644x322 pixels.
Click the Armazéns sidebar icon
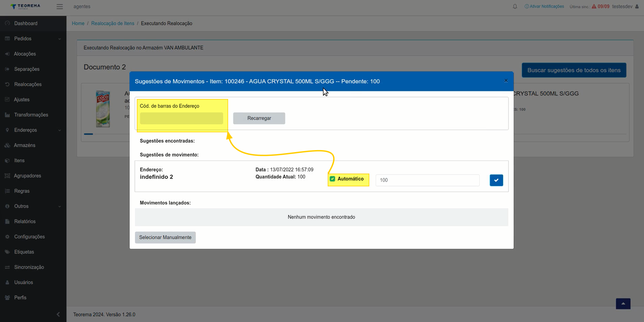click(7, 145)
